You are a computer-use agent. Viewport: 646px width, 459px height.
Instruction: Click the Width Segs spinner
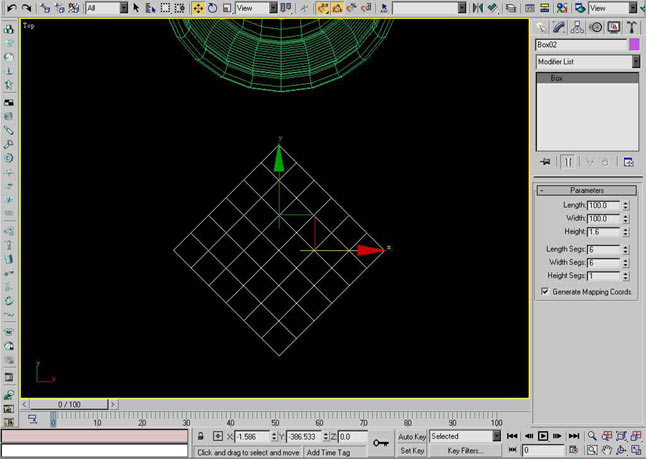[x=626, y=262]
